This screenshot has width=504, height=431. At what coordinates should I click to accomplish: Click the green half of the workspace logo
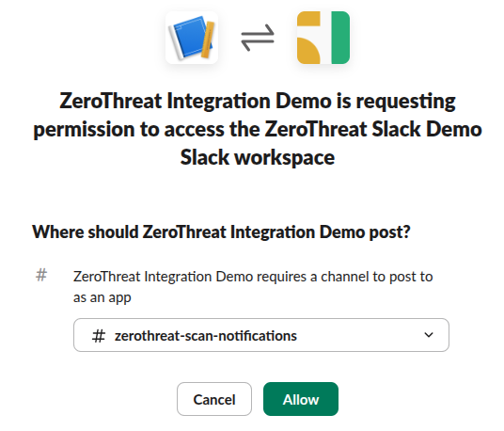click(x=340, y=38)
